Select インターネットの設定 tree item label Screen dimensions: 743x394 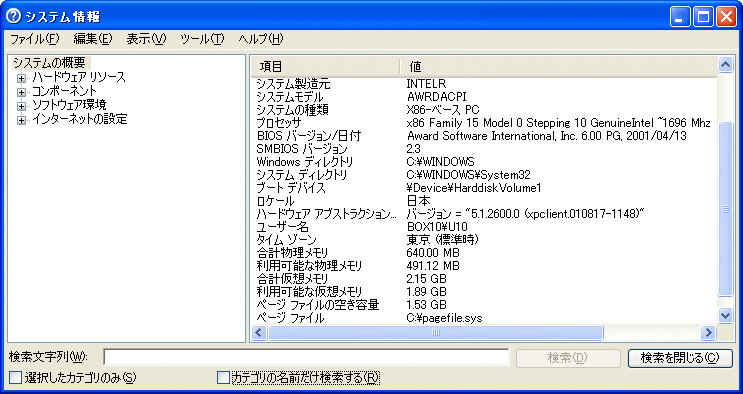[80, 119]
